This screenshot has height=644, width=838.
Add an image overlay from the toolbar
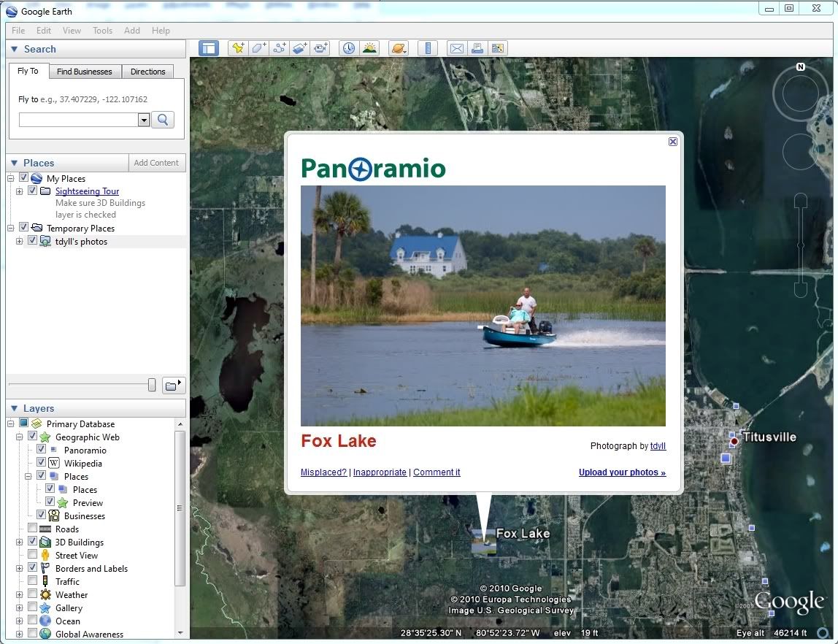click(x=300, y=49)
